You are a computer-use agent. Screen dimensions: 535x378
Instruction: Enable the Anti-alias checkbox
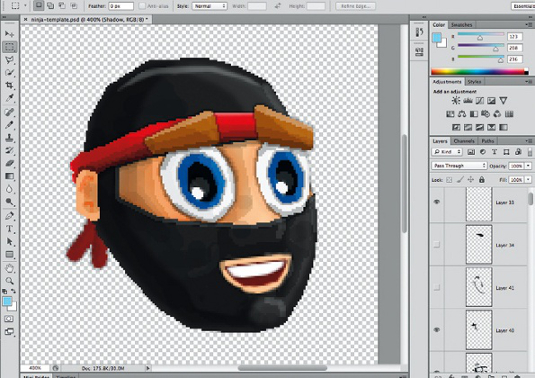[142, 6]
